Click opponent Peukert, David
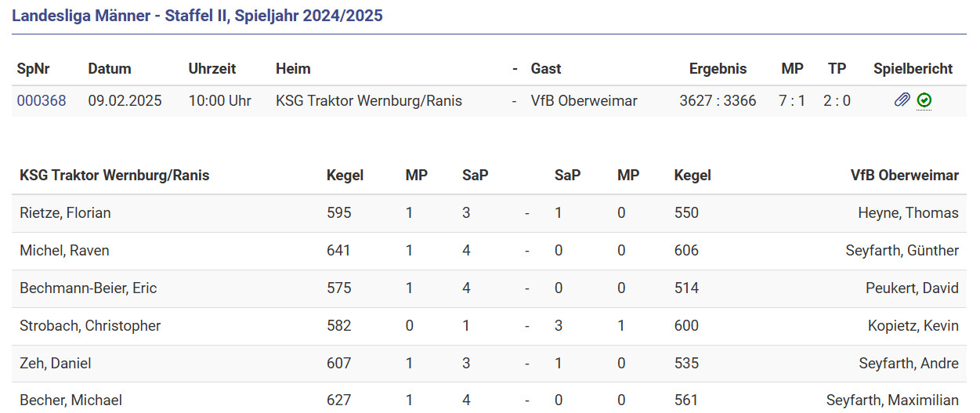Screen dimensions: 980x413 (912, 288)
